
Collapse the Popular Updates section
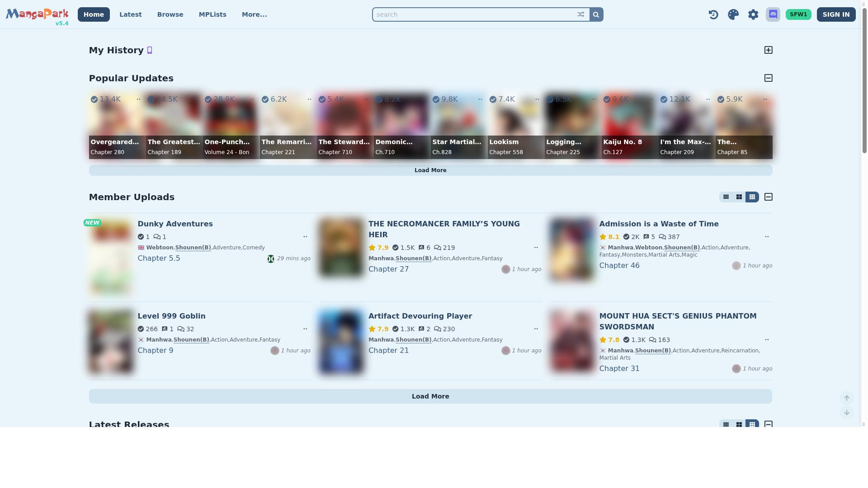point(769,78)
